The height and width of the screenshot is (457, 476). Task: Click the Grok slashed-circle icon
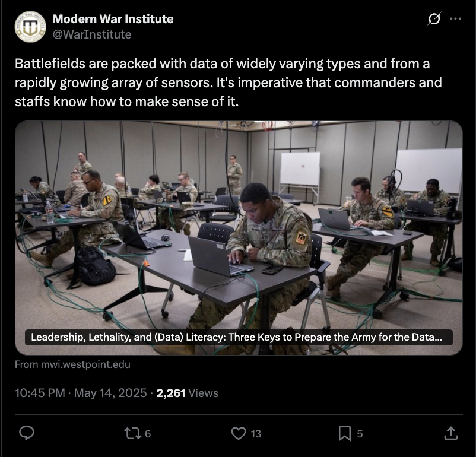click(434, 19)
